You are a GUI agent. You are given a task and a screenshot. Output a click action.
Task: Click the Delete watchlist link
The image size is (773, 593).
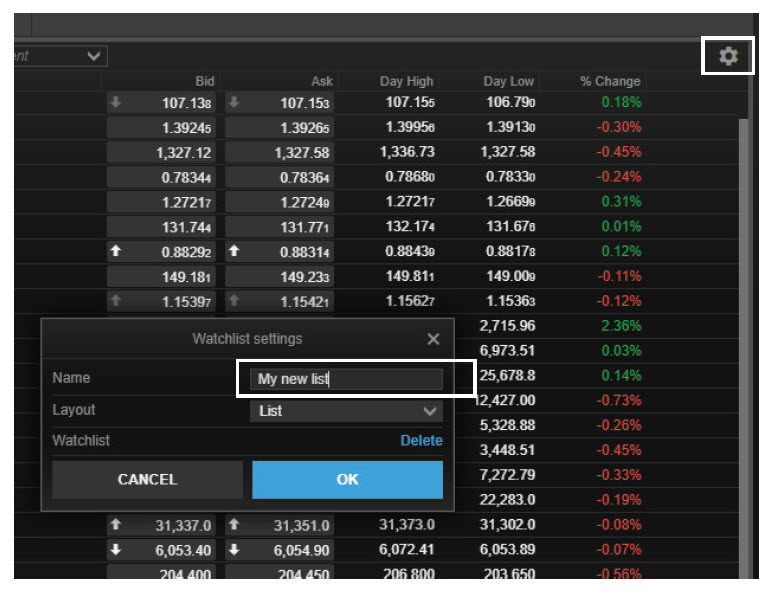[x=421, y=441]
